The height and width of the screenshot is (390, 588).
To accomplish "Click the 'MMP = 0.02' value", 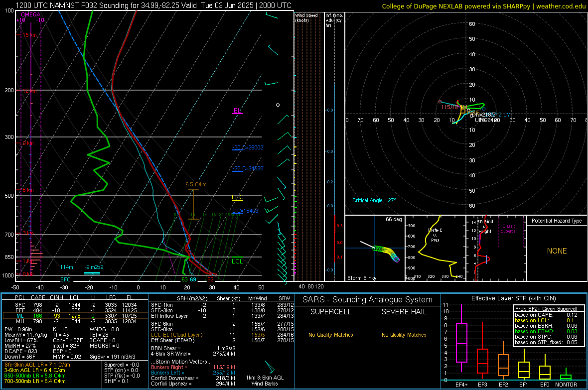I will [67, 357].
